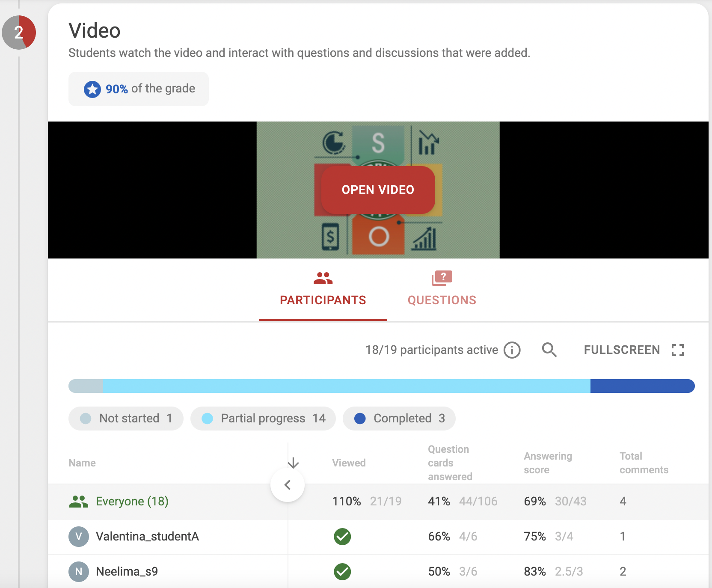Screen dimensions: 712x588
Task: Click light blue partial progress bar segment
Action: pyautogui.click(x=347, y=386)
